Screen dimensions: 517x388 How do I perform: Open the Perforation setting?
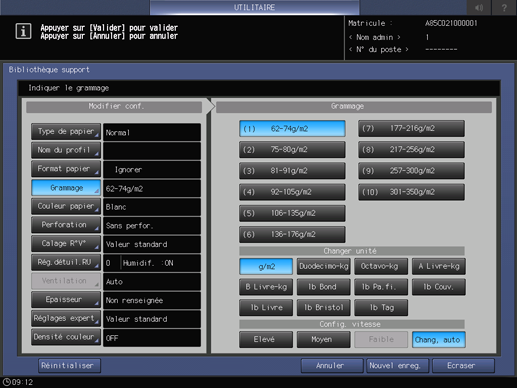[x=66, y=225]
